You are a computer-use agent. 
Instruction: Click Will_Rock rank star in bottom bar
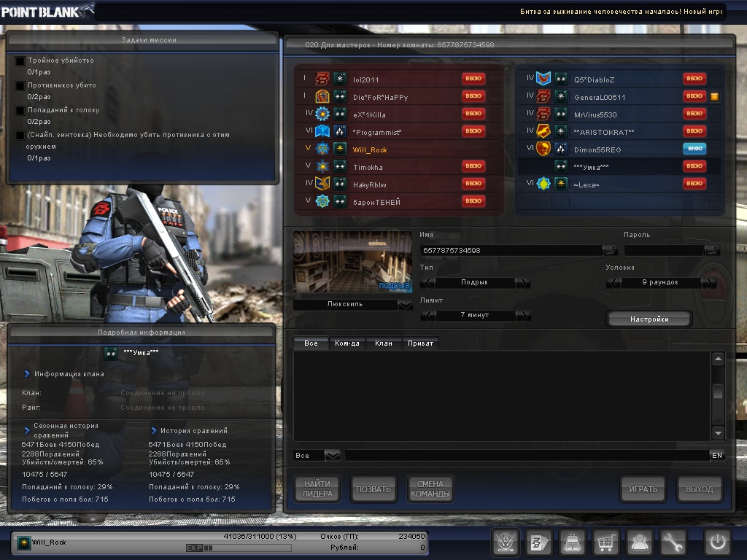coord(23,542)
